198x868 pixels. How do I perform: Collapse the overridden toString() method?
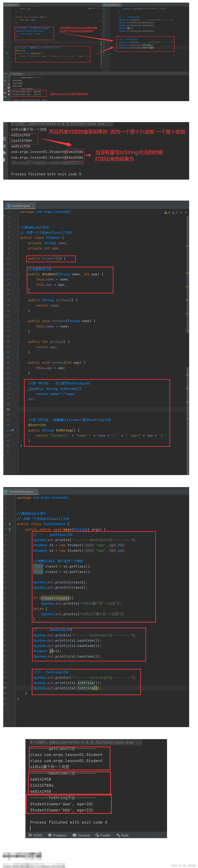pyautogui.click(x=18, y=430)
